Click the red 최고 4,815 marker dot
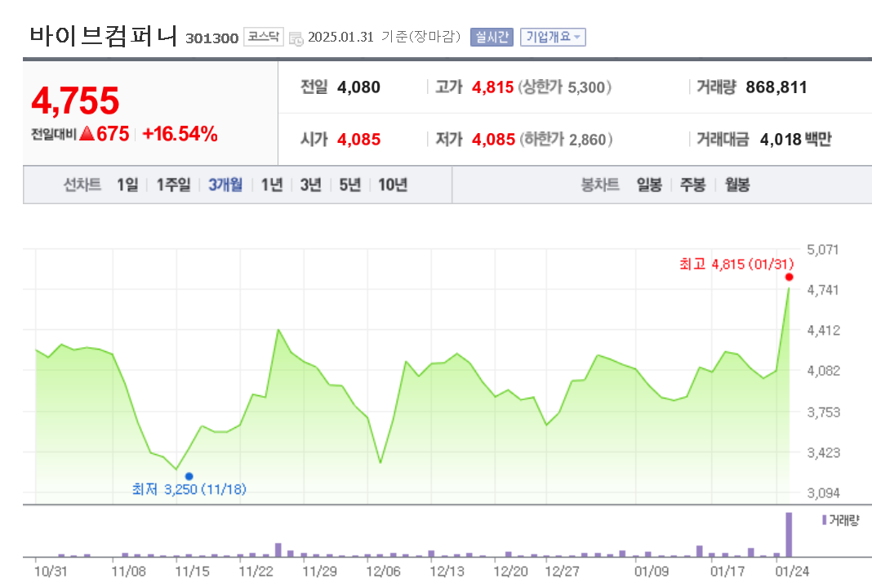Image resolution: width=872 pixels, height=588 pixels. tap(789, 277)
